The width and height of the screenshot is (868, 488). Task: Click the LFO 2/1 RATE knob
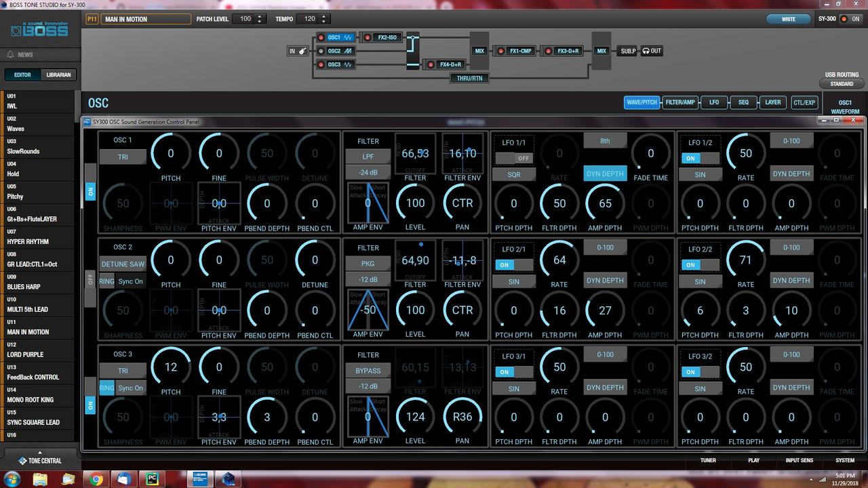pyautogui.click(x=559, y=260)
